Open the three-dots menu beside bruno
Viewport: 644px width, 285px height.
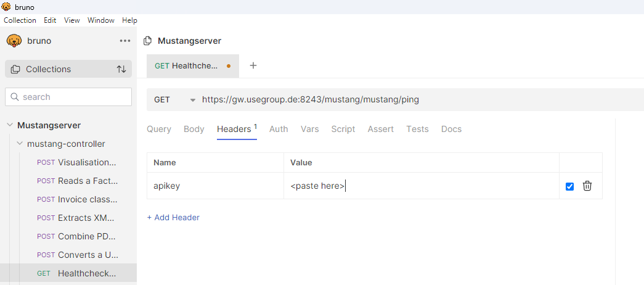click(125, 41)
